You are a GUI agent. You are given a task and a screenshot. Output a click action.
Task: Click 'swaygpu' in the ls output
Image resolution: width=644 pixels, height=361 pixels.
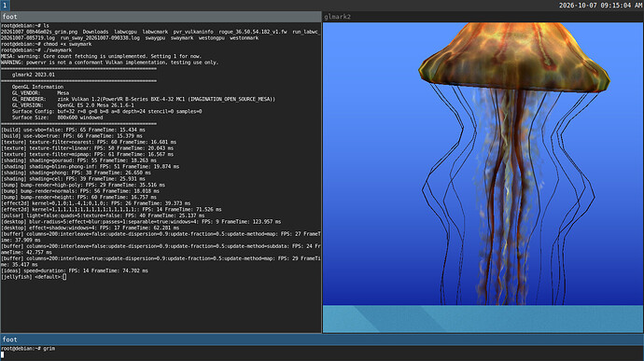click(x=155, y=38)
